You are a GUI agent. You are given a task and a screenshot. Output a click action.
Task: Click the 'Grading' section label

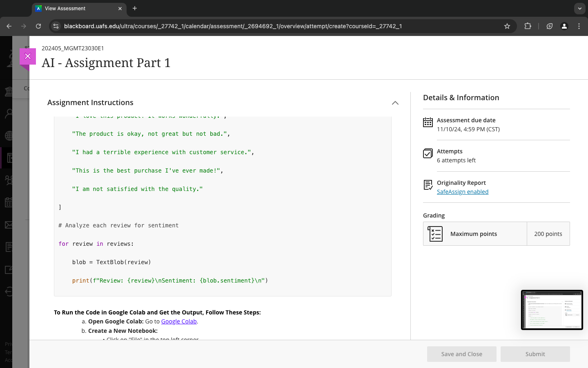pyautogui.click(x=434, y=215)
